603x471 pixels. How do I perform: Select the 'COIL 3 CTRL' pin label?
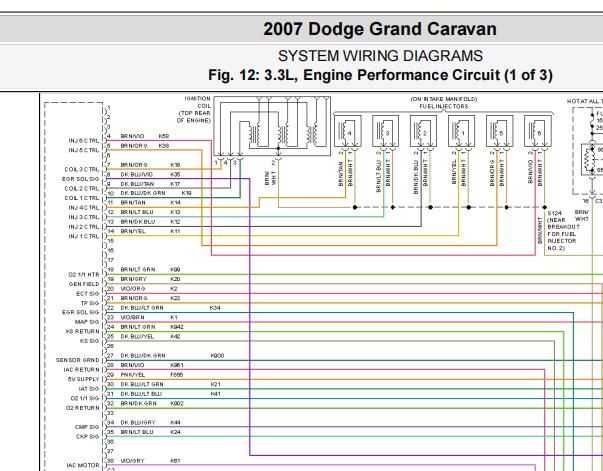pos(82,170)
